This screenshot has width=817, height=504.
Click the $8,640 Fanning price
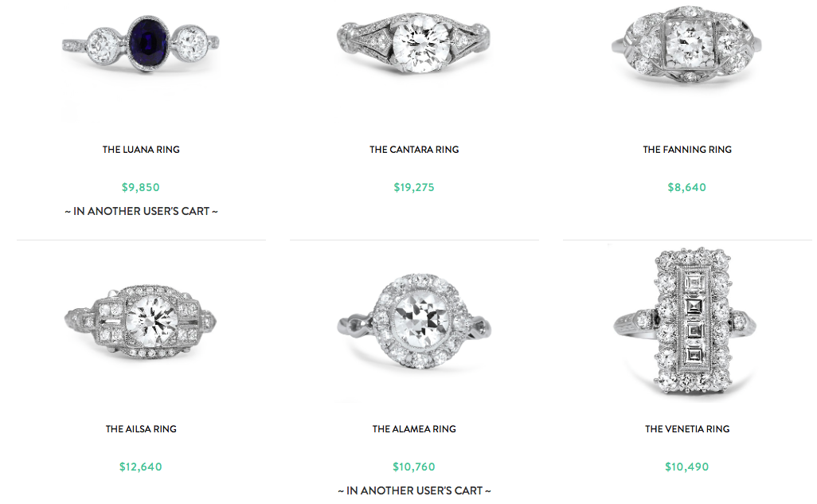pos(687,188)
